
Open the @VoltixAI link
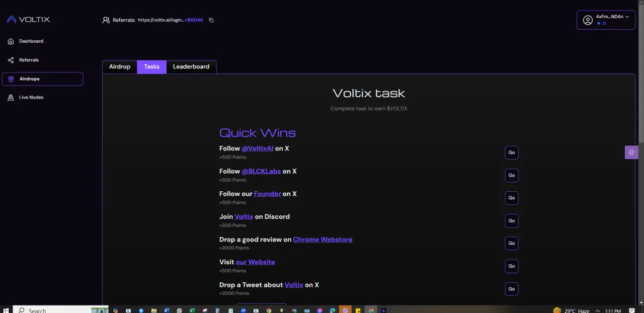(x=258, y=148)
